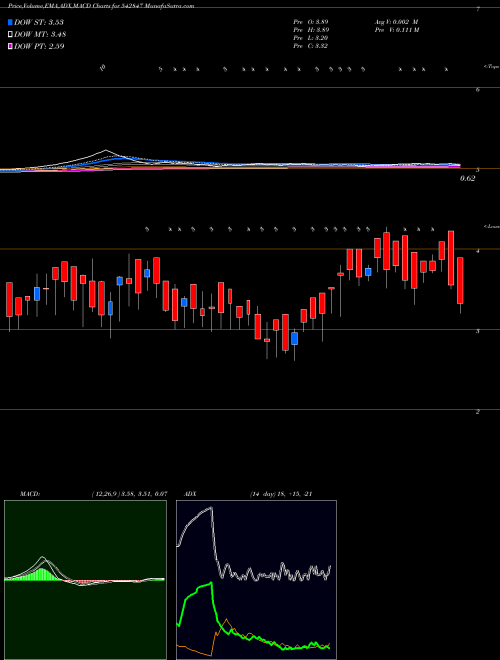500x660 pixels.
Task: Select the 'DOW ST: 3.53' legend text
Action: point(39,22)
